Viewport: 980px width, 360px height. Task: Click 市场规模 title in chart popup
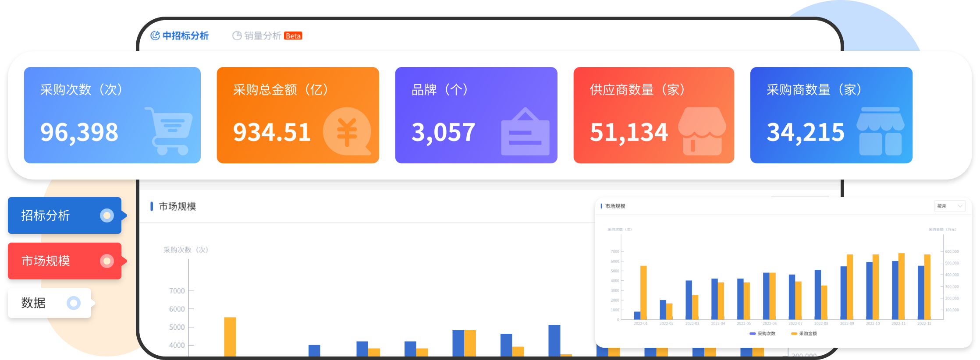615,206
